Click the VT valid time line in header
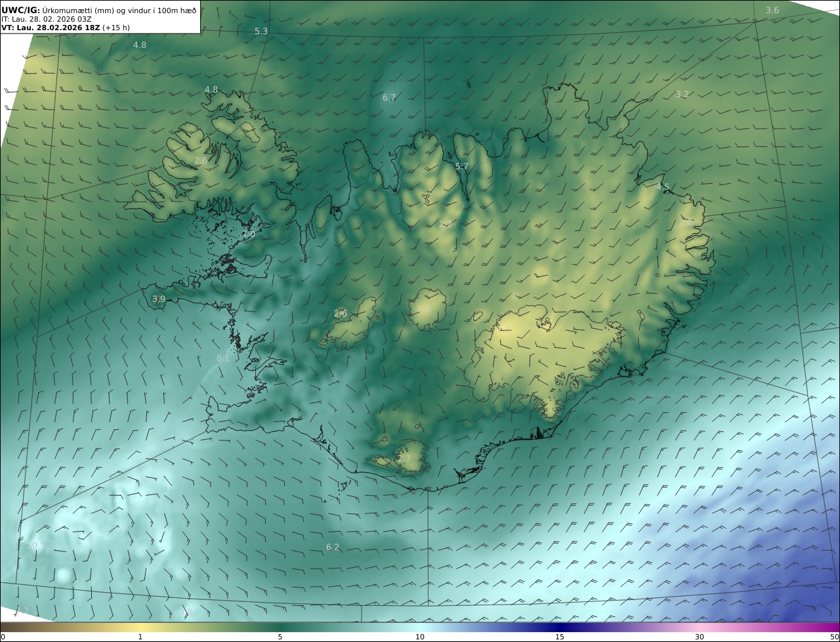The image size is (840, 642). click(x=66, y=28)
